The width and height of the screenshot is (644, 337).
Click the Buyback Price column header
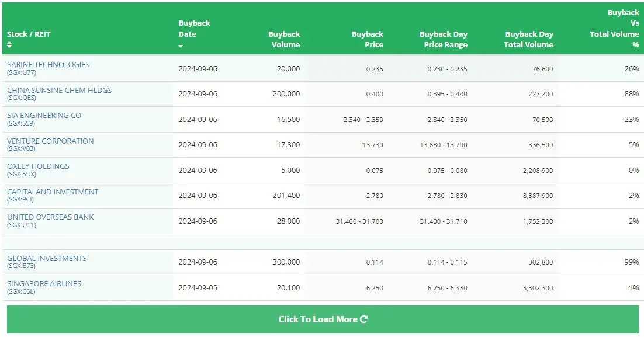(x=368, y=39)
